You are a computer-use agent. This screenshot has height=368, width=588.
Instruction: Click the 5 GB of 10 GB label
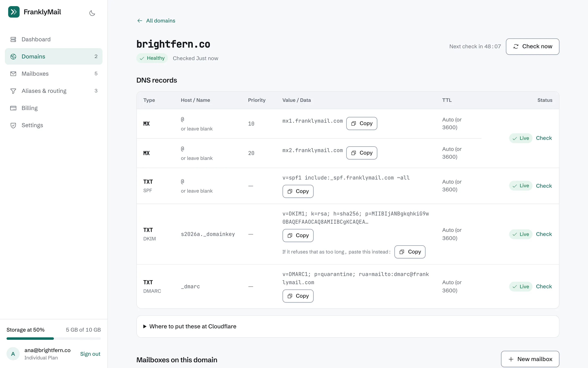[x=83, y=330]
